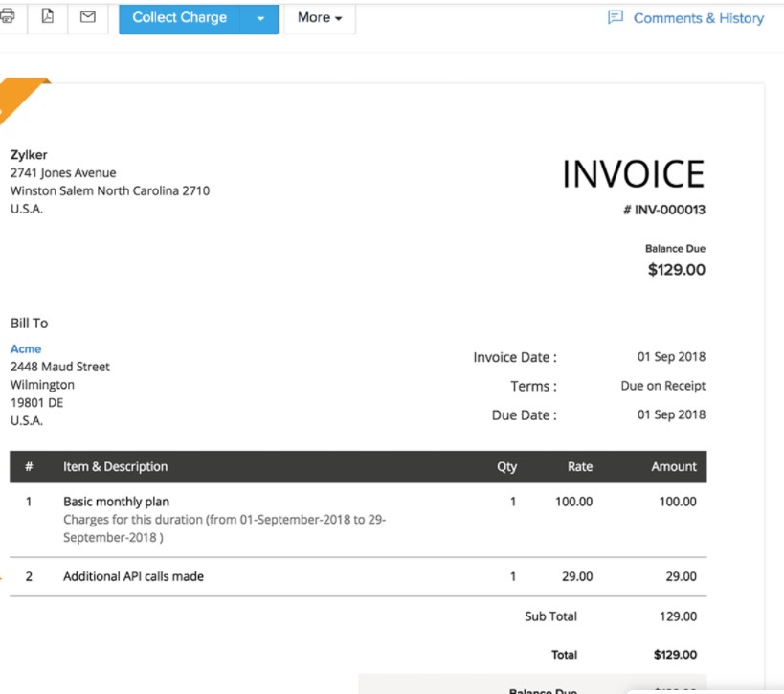Click the speech bubble comments icon

click(x=616, y=17)
